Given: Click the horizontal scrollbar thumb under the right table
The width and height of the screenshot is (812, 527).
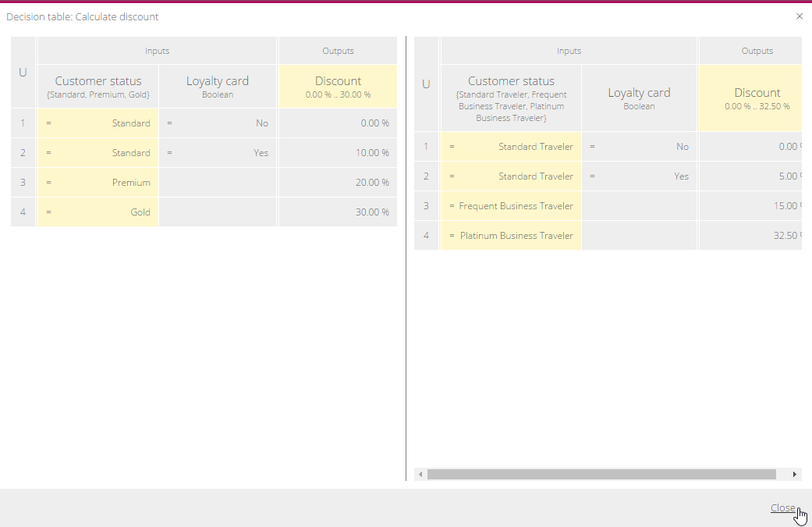Looking at the screenshot, I should coord(601,474).
